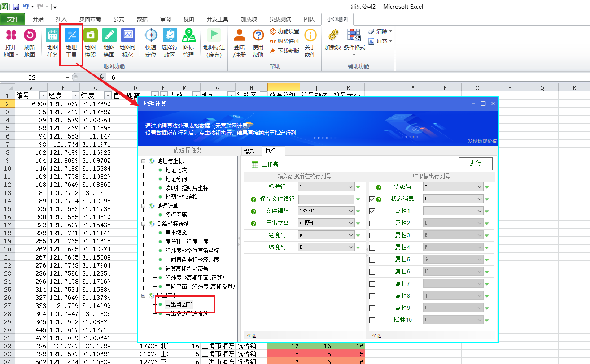Uncheck the 属性1 checkbox

(372, 211)
